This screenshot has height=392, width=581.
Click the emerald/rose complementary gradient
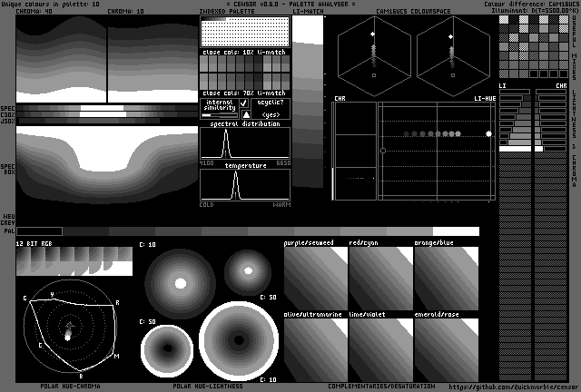click(446, 348)
